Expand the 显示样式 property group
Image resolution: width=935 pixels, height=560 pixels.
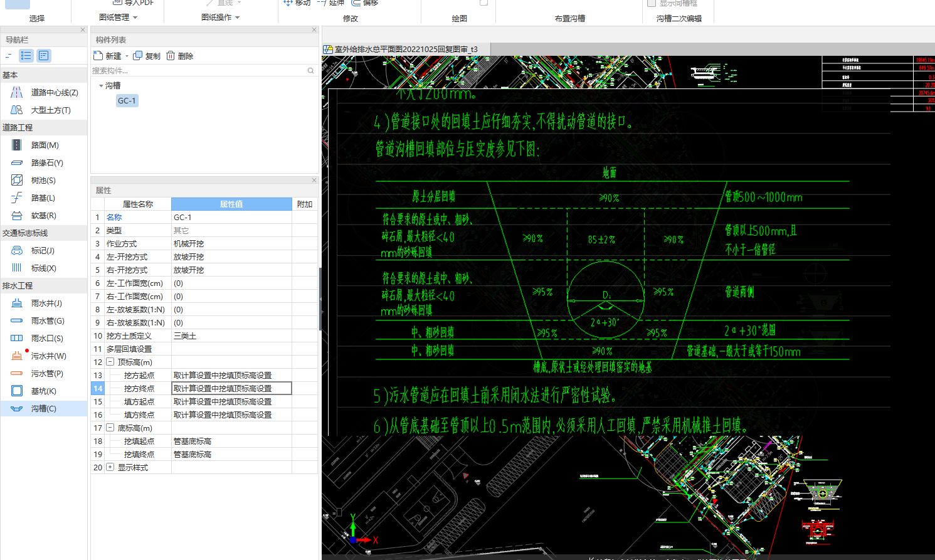[x=110, y=467]
